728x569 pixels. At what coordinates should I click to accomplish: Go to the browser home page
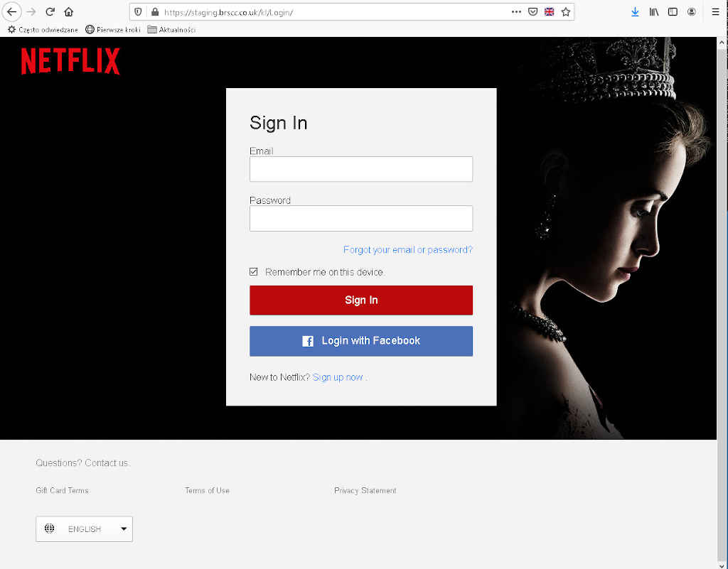click(68, 12)
